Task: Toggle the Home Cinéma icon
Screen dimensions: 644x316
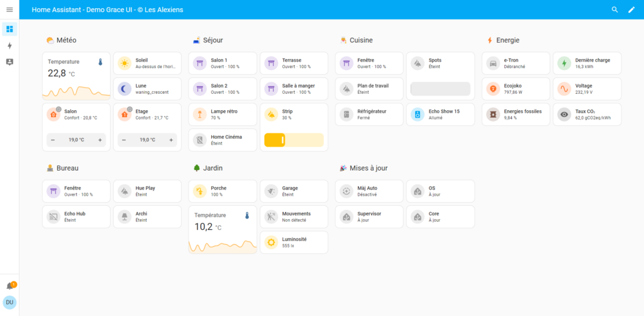Action: (x=199, y=140)
